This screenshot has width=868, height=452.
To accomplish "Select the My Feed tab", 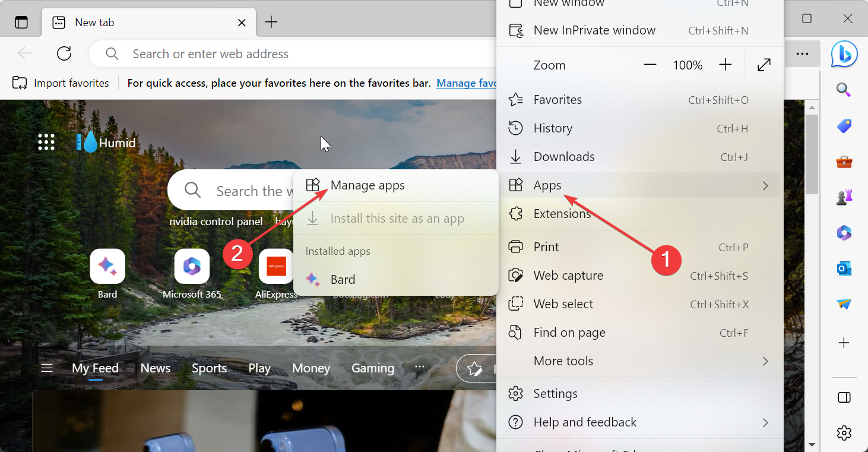I will [x=95, y=368].
